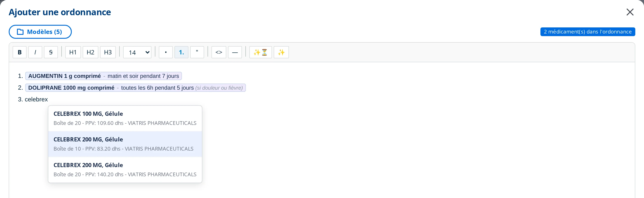Choose CELEBREX 200 MG box of 20
Image resolution: width=644 pixels, height=198 pixels.
pyautogui.click(x=125, y=170)
